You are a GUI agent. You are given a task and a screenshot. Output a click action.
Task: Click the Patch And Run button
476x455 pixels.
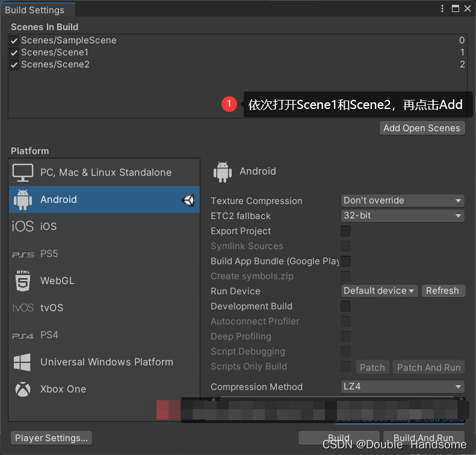[x=428, y=367]
